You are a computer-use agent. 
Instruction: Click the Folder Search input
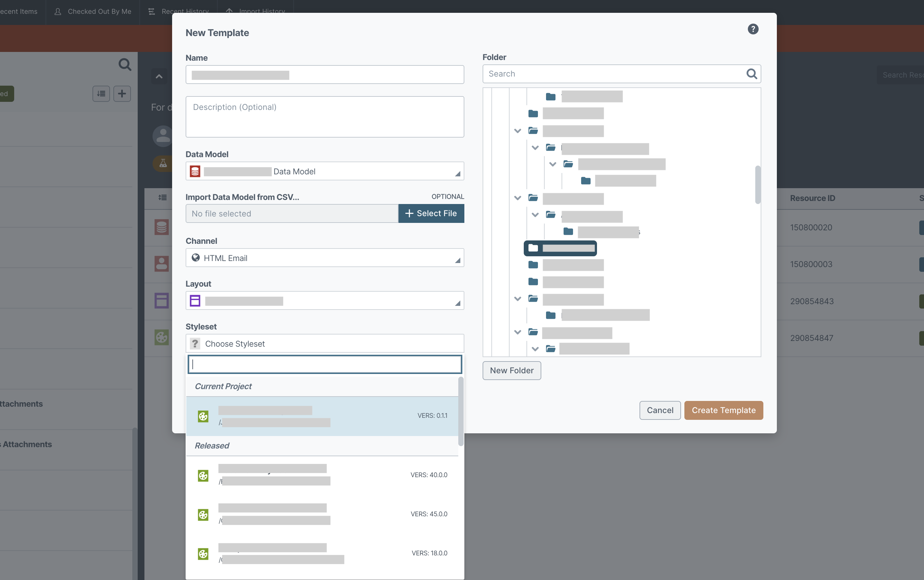click(622, 74)
